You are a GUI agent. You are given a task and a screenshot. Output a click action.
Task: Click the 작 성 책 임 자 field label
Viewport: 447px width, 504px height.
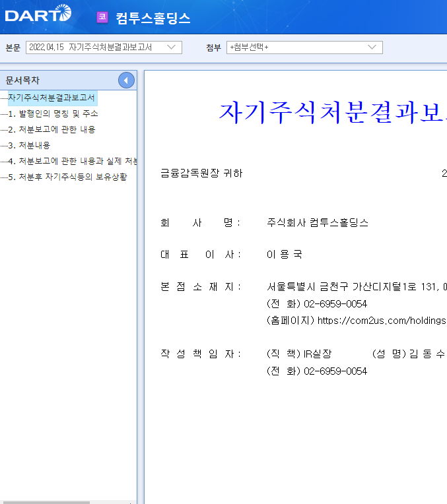[x=200, y=354]
